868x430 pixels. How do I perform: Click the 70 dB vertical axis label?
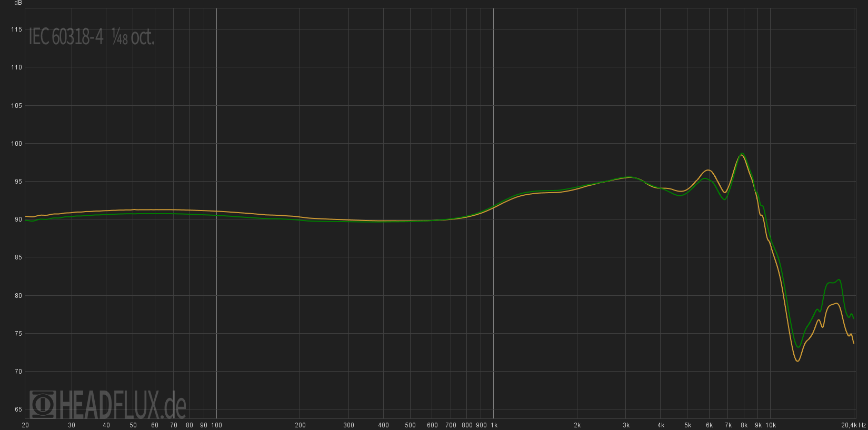click(x=18, y=372)
